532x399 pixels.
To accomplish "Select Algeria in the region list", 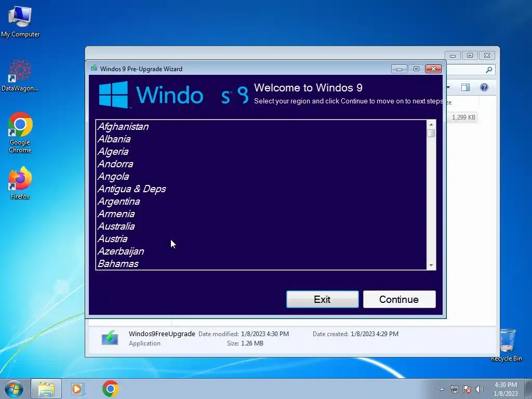I will coord(261,152).
